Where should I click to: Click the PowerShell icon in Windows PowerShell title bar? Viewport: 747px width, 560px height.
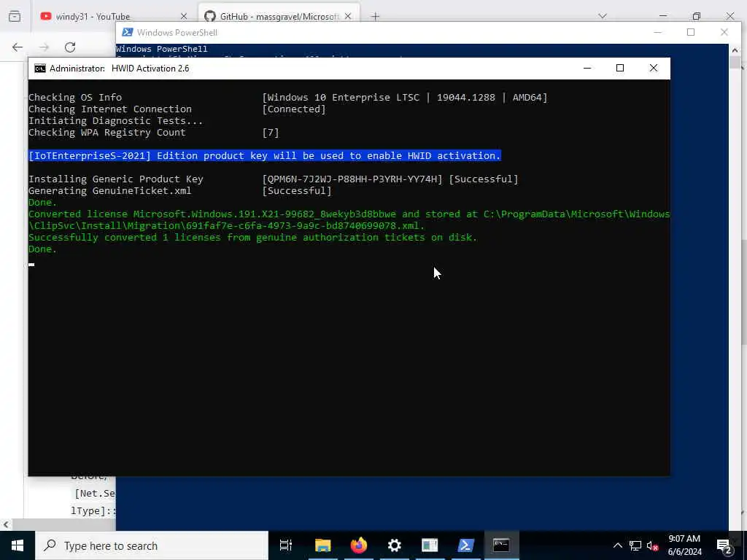pos(127,32)
